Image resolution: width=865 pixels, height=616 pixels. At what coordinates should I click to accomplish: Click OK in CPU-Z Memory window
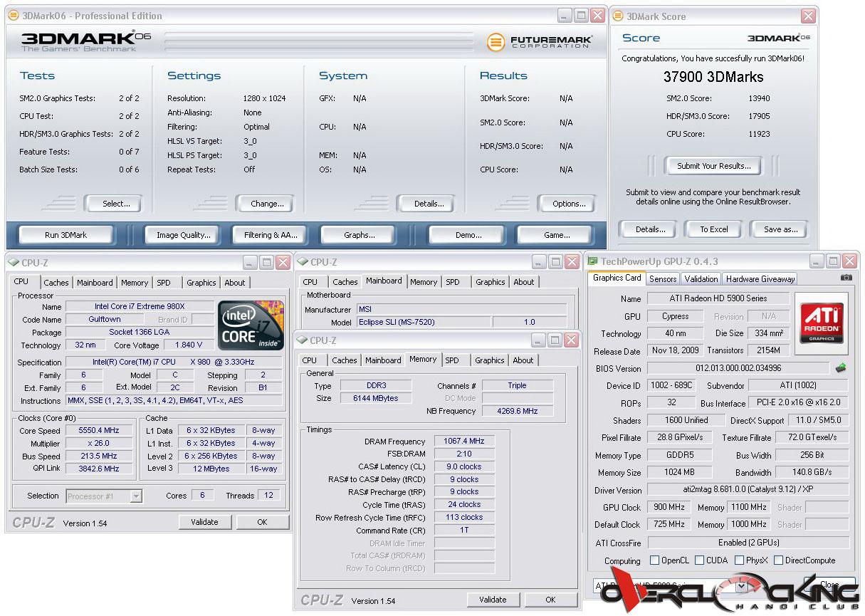550,600
